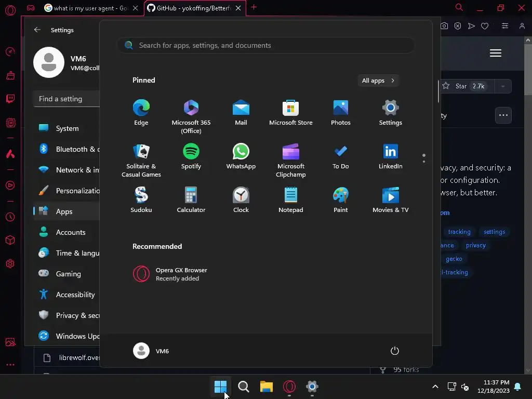This screenshot has width=532, height=399.
Task: Select Gaming in Settings sidebar
Action: coord(67,274)
